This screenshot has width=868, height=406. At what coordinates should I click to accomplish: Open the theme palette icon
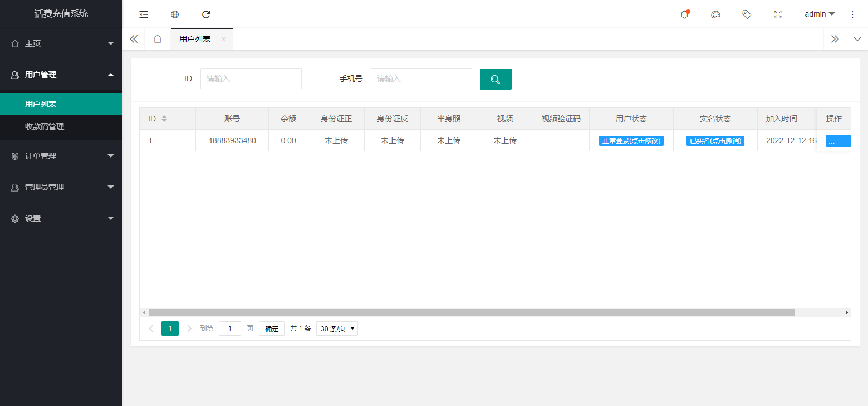point(715,14)
